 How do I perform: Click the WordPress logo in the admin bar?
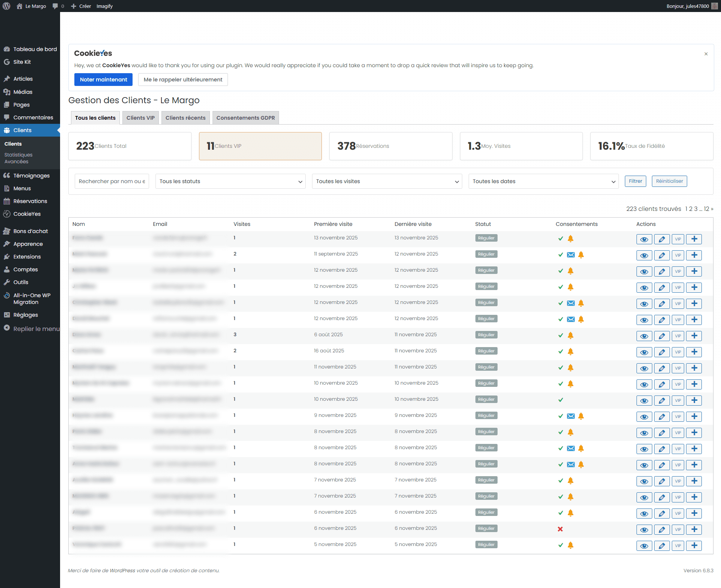pos(6,6)
